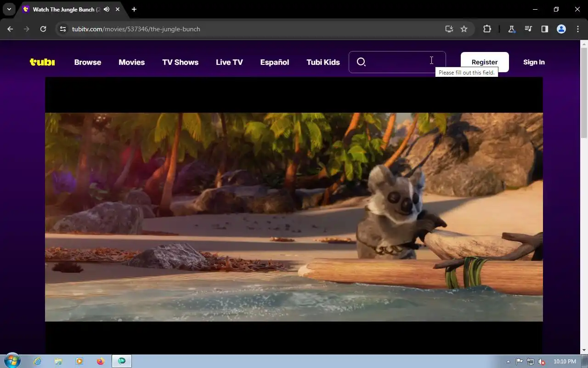The height and width of the screenshot is (368, 588).
Task: Open Windows Explorer folder icon
Action: (58, 362)
